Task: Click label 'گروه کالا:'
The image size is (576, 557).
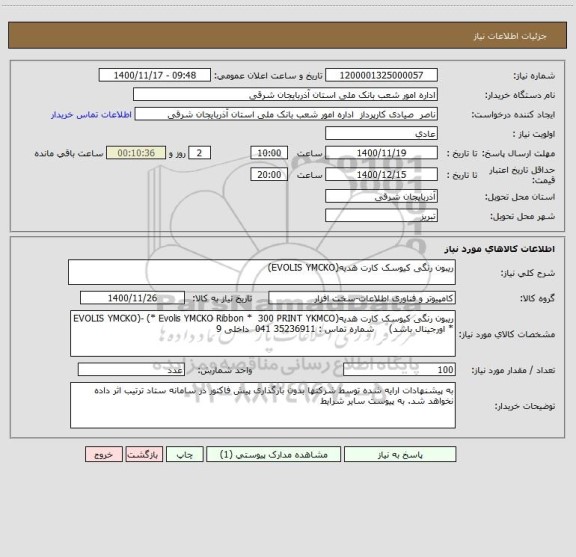Action: 537,299
